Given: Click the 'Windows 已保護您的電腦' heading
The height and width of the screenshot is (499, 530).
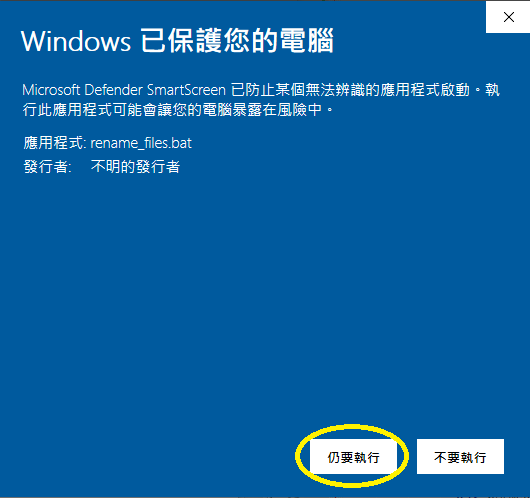Looking at the screenshot, I should [177, 41].
